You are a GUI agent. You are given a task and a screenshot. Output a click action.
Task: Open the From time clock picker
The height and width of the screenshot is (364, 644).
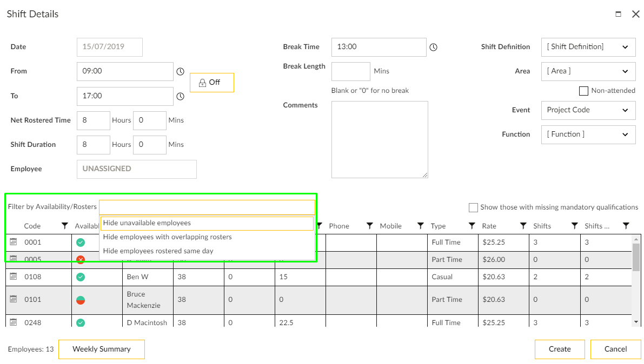(x=181, y=71)
